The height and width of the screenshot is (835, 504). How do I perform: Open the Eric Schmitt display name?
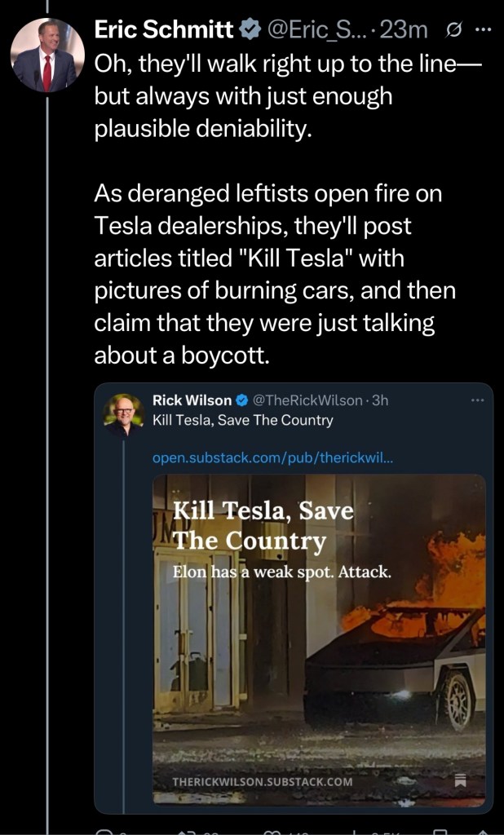pos(164,30)
